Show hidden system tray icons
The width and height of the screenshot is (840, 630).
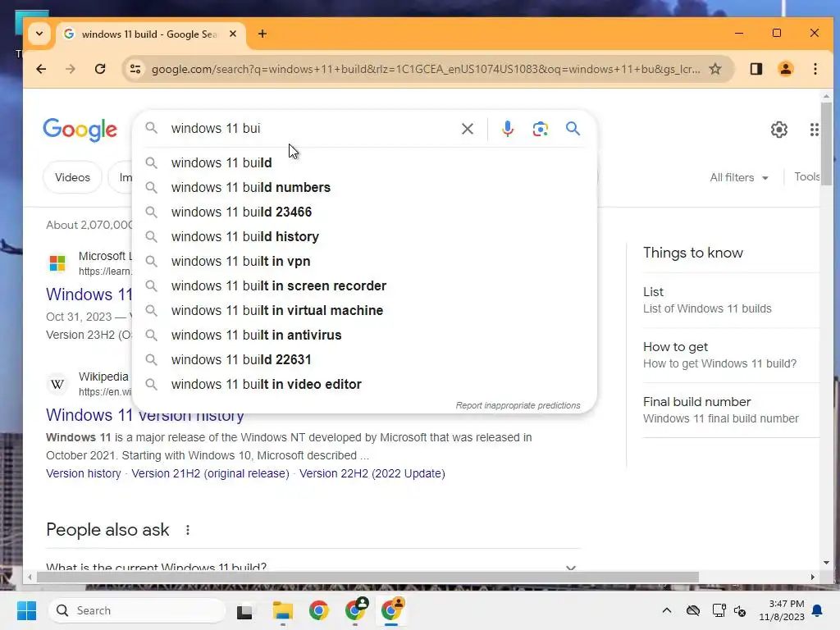(666, 610)
